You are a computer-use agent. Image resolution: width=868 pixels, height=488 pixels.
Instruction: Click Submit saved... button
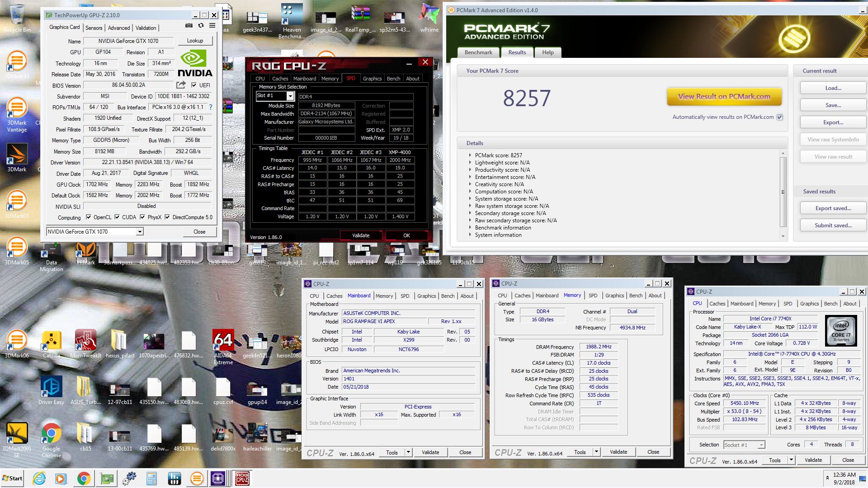833,225
